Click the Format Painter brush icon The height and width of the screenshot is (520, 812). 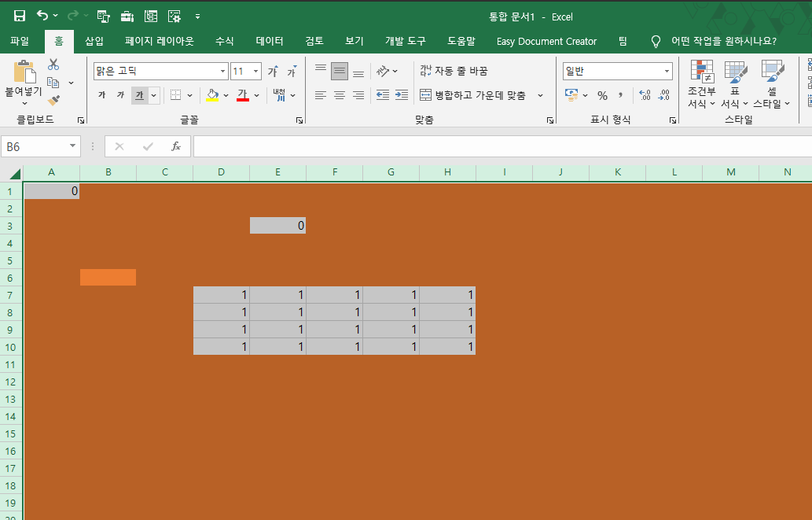53,100
